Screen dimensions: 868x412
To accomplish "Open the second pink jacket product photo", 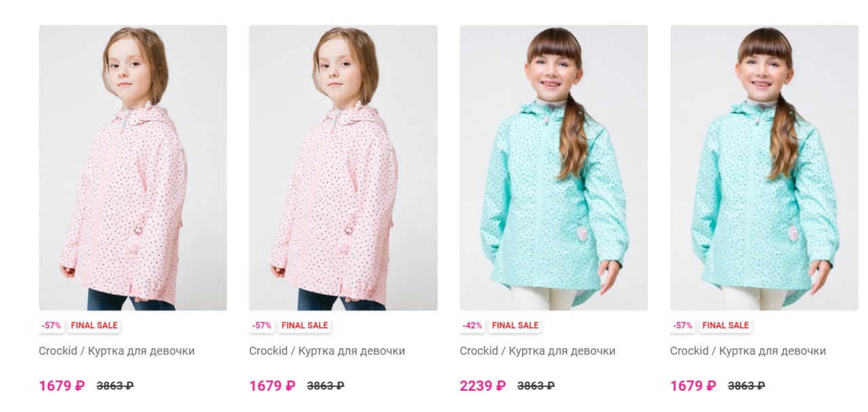I will (x=343, y=168).
